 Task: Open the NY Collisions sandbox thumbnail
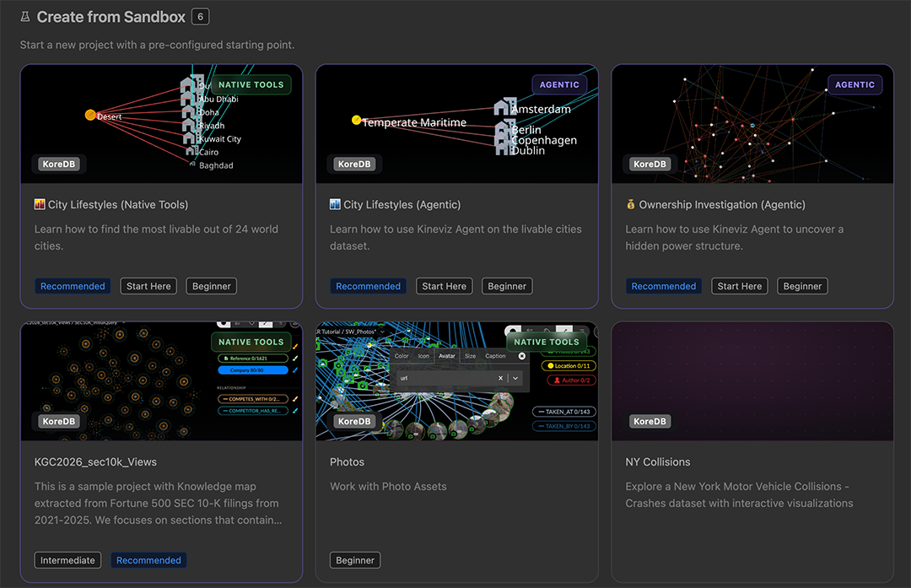752,381
